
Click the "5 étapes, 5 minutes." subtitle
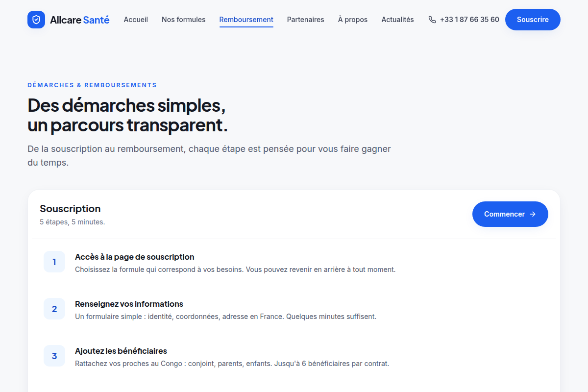click(73, 222)
